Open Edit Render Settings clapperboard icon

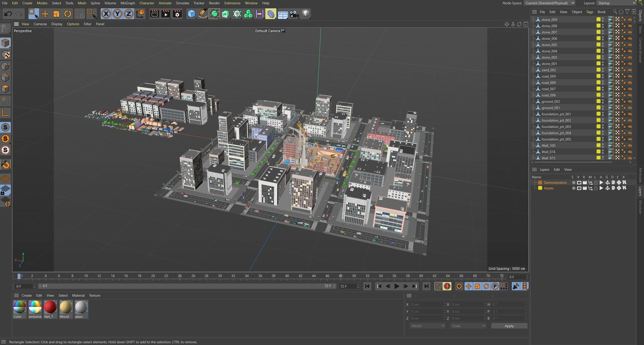coord(177,14)
